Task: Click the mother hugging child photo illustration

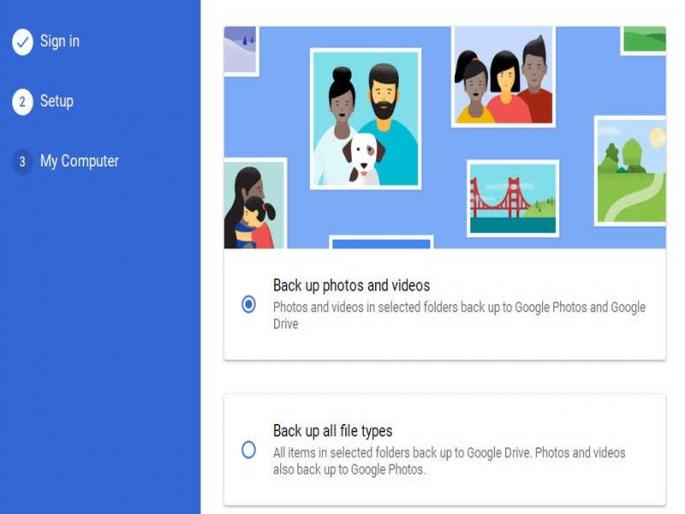Action: tap(255, 204)
